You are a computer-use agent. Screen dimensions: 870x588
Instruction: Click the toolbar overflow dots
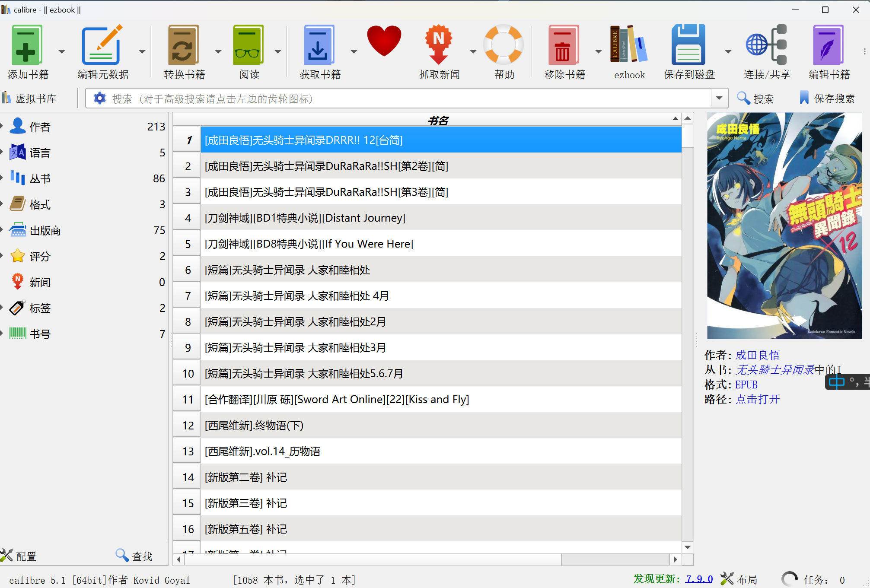pyautogui.click(x=864, y=51)
